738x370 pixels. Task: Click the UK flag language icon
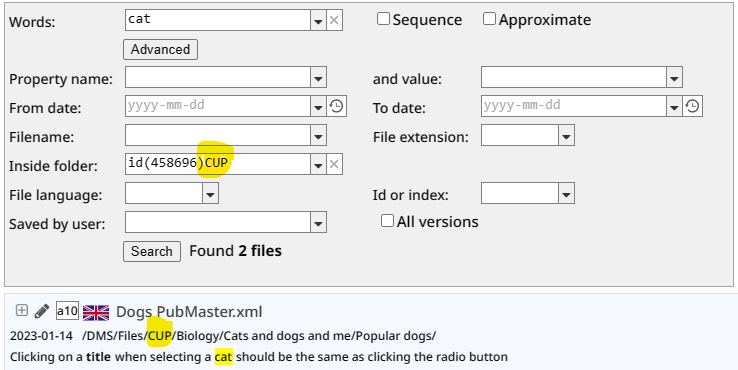96,313
